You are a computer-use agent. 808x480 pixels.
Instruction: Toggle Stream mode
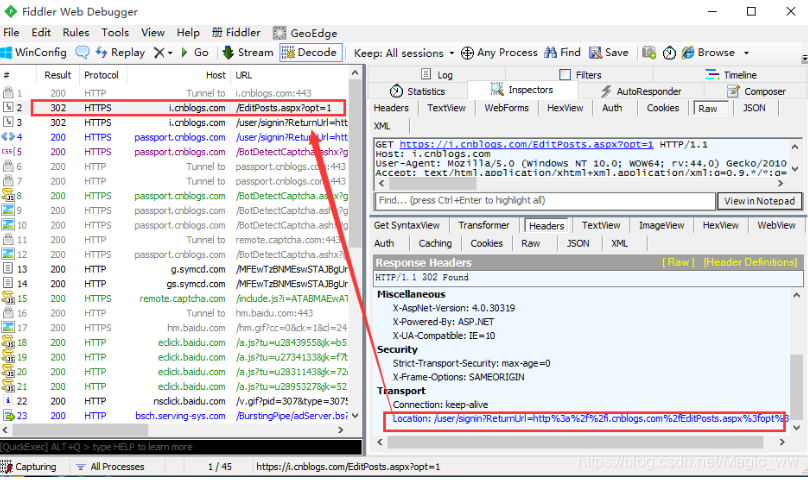(247, 53)
